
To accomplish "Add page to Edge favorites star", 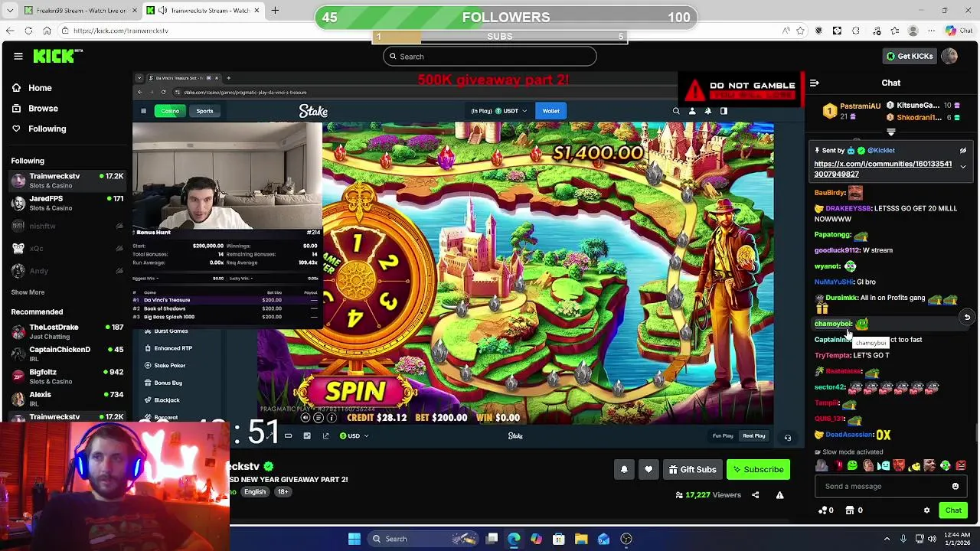I will point(800,31).
